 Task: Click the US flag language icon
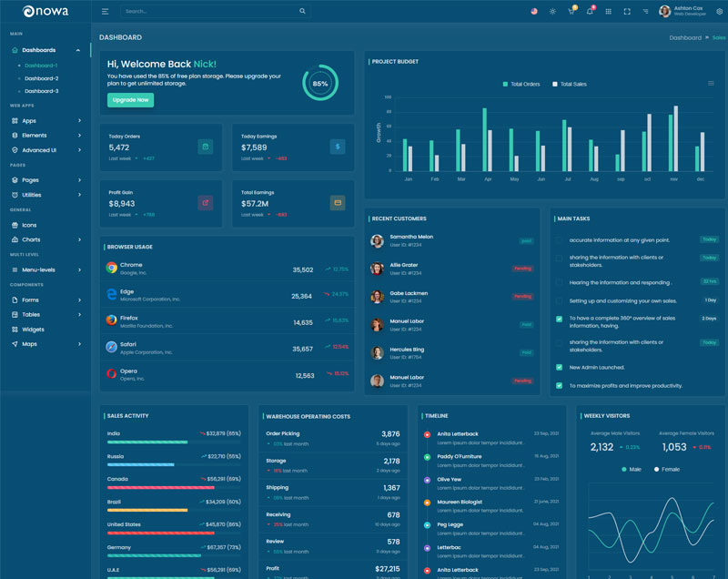coord(533,12)
